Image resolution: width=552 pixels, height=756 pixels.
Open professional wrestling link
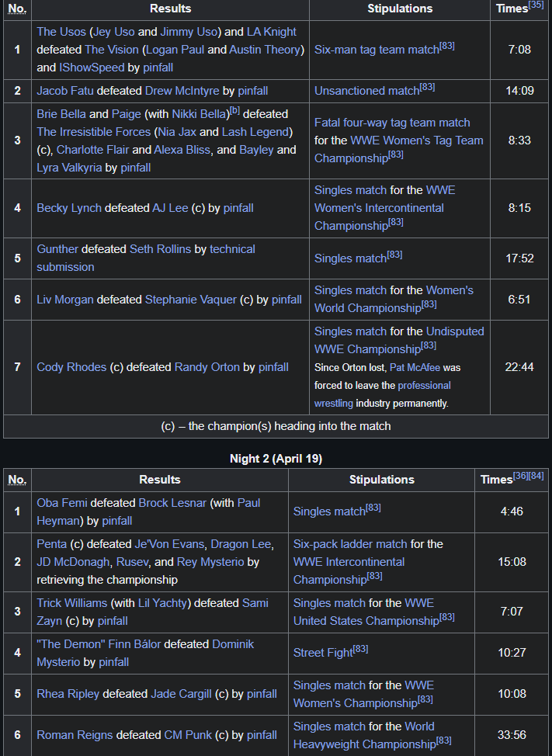point(382,394)
